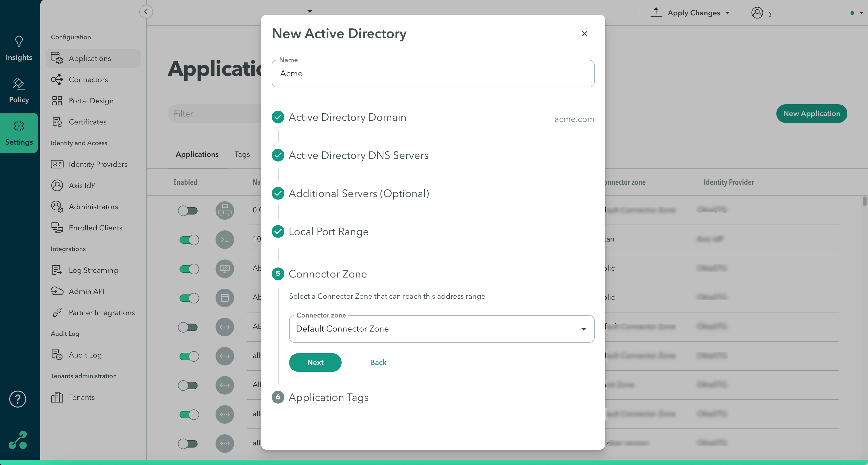868x465 pixels.
Task: Click the Name input field
Action: [x=433, y=74]
